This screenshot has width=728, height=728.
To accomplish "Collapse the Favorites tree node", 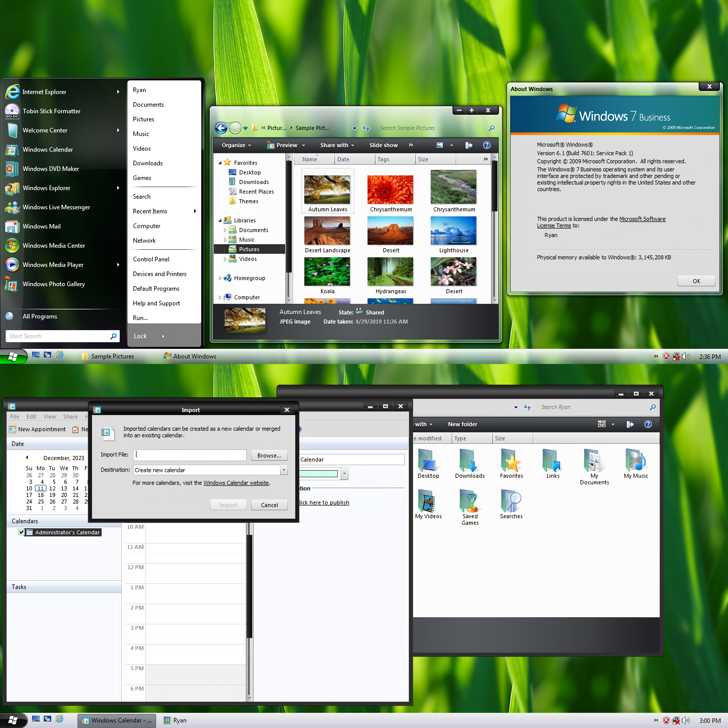I will 220,163.
